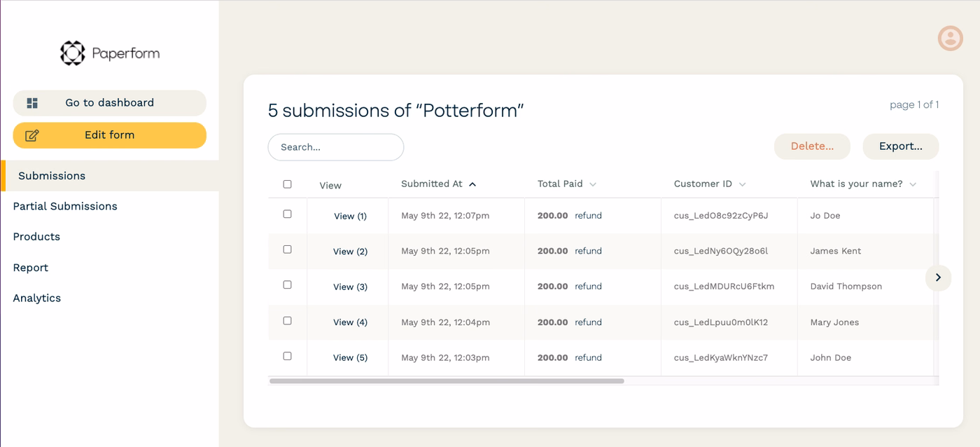Image resolution: width=980 pixels, height=447 pixels.
Task: Open the Customer ID column dropdown arrow
Action: (x=742, y=184)
